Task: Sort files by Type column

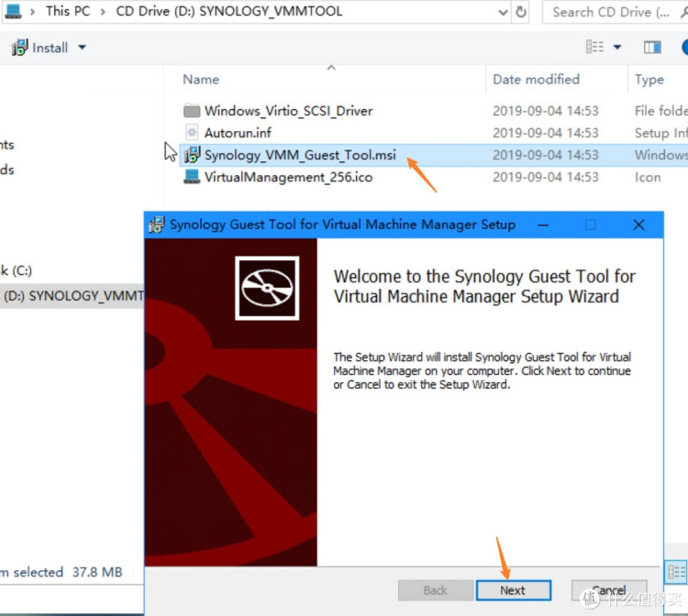Action: [649, 80]
